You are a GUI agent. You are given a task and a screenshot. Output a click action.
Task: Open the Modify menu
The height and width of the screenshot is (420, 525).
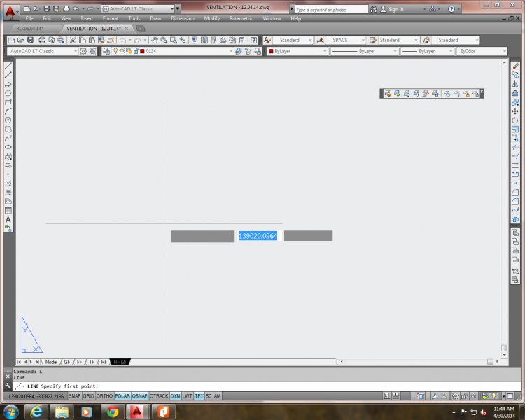[x=212, y=18]
